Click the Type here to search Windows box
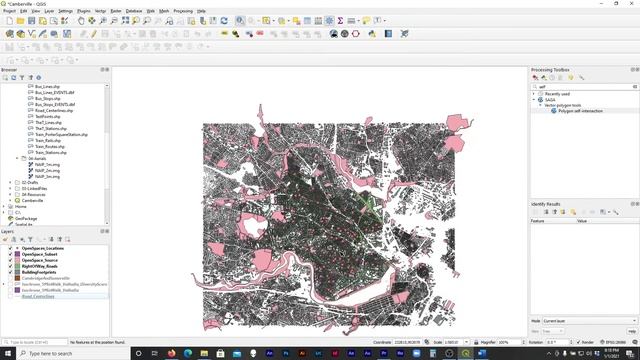640x360 pixels. tap(73, 353)
